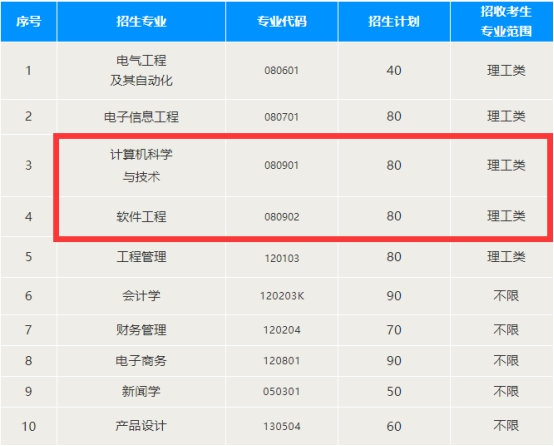This screenshot has height=446, width=554.
Task: Click the 专业代码 column header
Action: point(282,22)
